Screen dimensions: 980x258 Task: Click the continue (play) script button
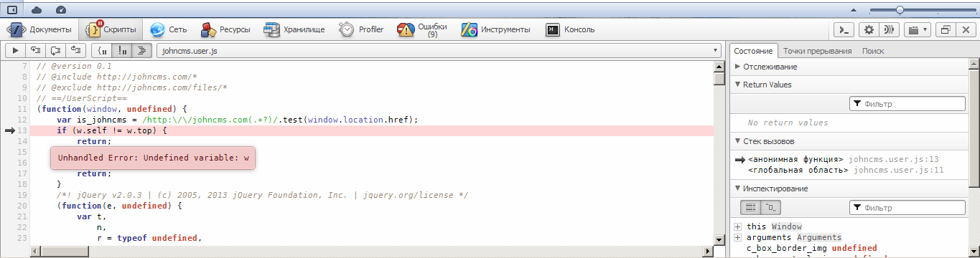[14, 50]
